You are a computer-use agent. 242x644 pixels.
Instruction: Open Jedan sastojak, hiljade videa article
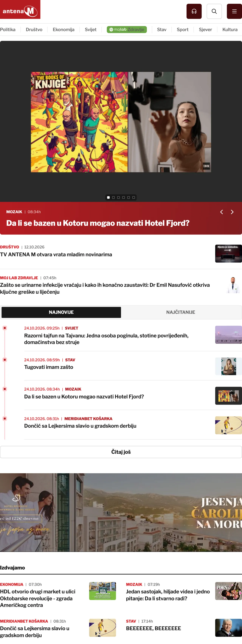coord(168,595)
